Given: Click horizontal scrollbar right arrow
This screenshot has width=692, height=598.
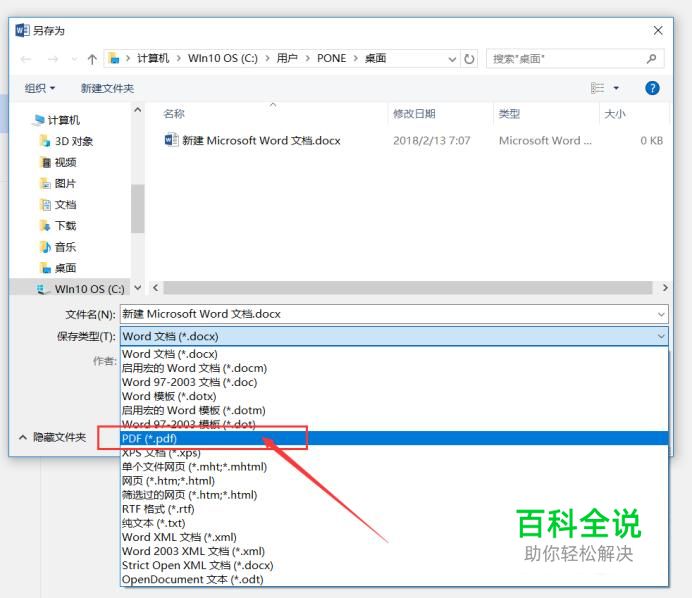Looking at the screenshot, I should pyautogui.click(x=665, y=288).
